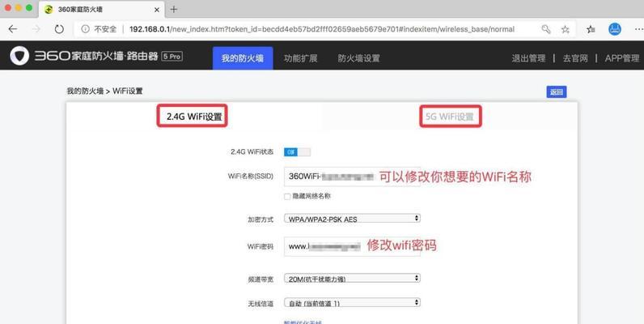Image resolution: width=644 pixels, height=324 pixels.
Task: Click the 去官网 link
Action: pos(575,58)
